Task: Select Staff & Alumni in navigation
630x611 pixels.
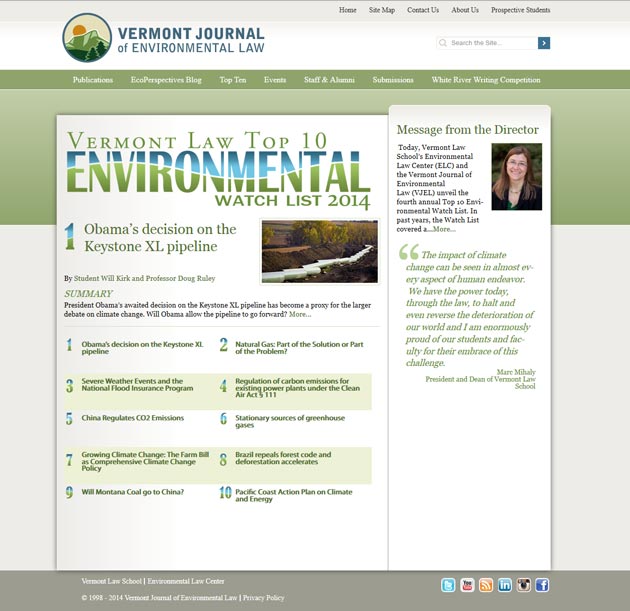Action: (329, 80)
